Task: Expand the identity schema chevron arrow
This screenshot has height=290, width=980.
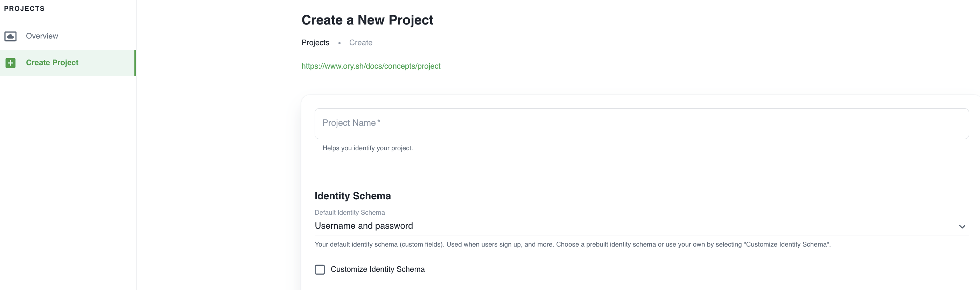Action: [962, 227]
